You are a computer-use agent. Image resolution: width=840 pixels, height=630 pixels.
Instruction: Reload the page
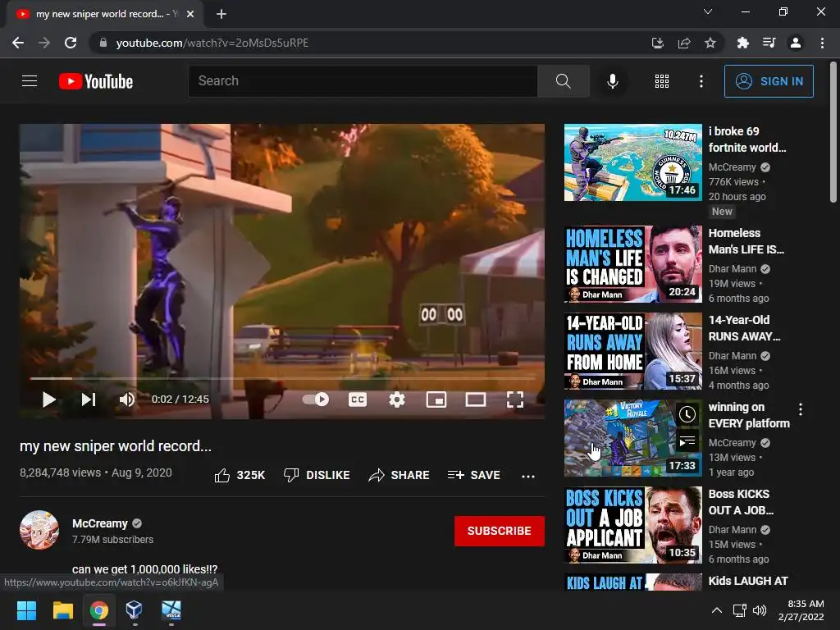point(71,43)
